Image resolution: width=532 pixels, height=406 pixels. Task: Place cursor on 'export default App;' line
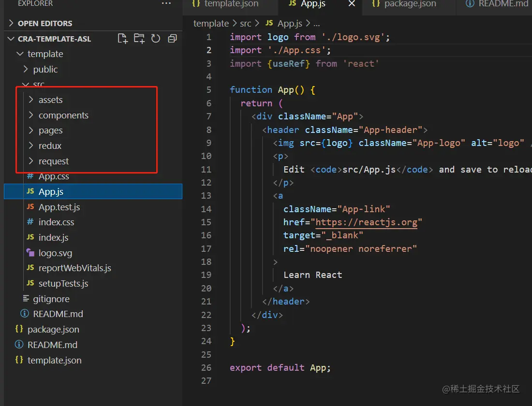point(280,368)
